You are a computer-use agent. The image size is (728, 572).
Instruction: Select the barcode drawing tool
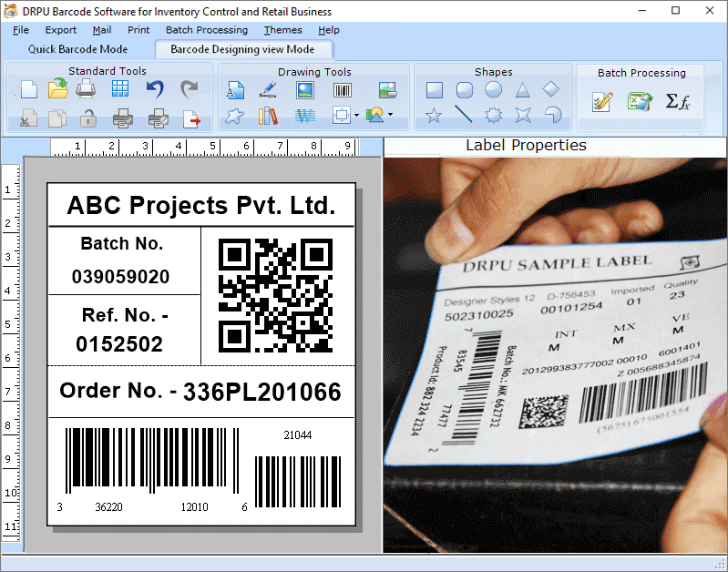click(x=343, y=89)
